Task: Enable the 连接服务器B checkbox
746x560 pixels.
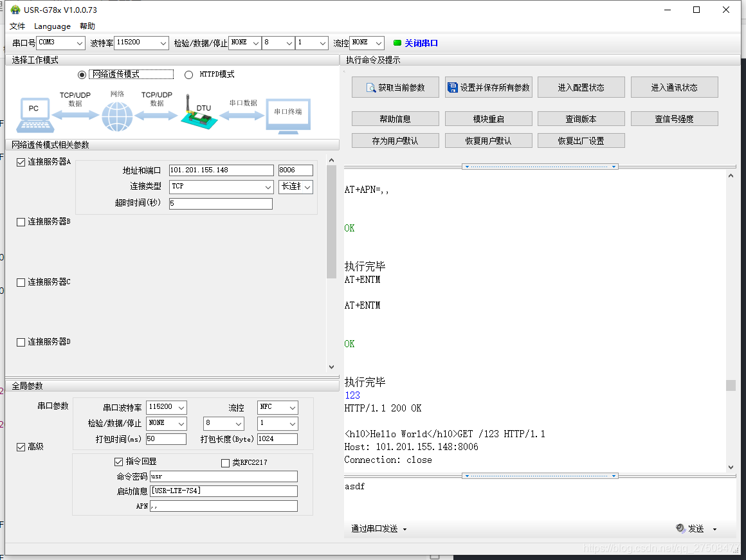Action: [22, 221]
